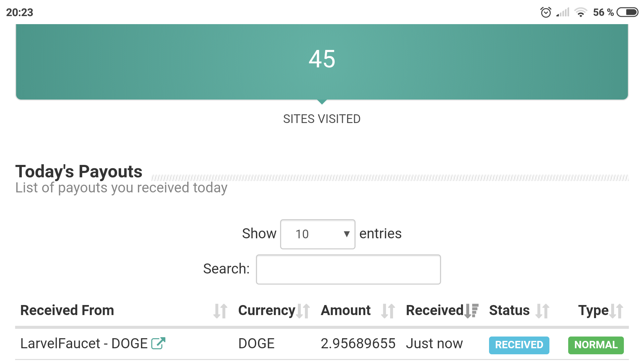Image resolution: width=644 pixels, height=362 pixels.
Task: Sort by Amount column arrows
Action: [388, 311]
